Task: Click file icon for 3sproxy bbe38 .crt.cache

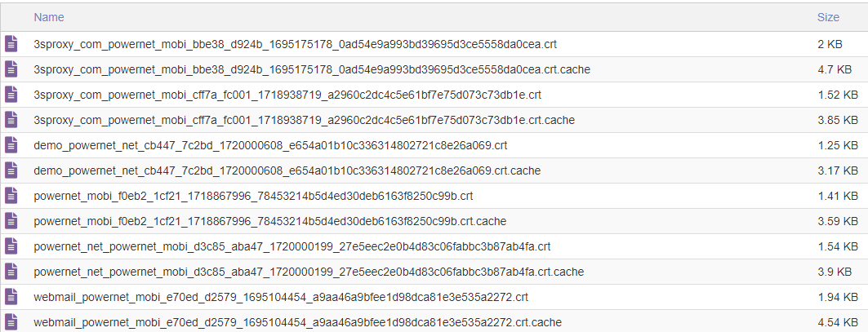Action: pos(11,69)
